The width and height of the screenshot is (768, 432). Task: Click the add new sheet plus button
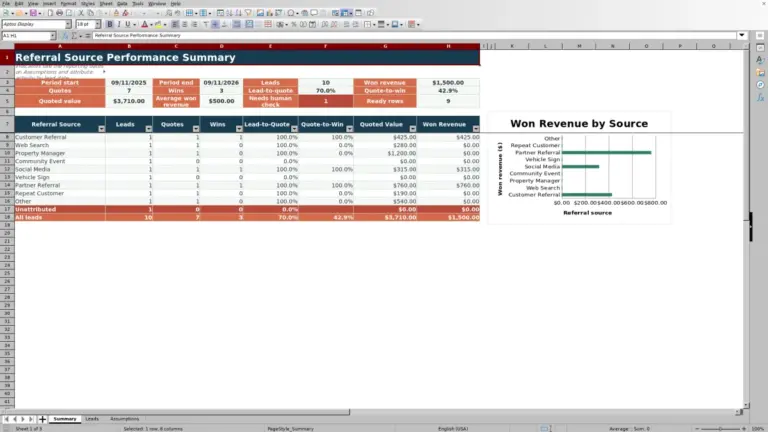coord(42,419)
